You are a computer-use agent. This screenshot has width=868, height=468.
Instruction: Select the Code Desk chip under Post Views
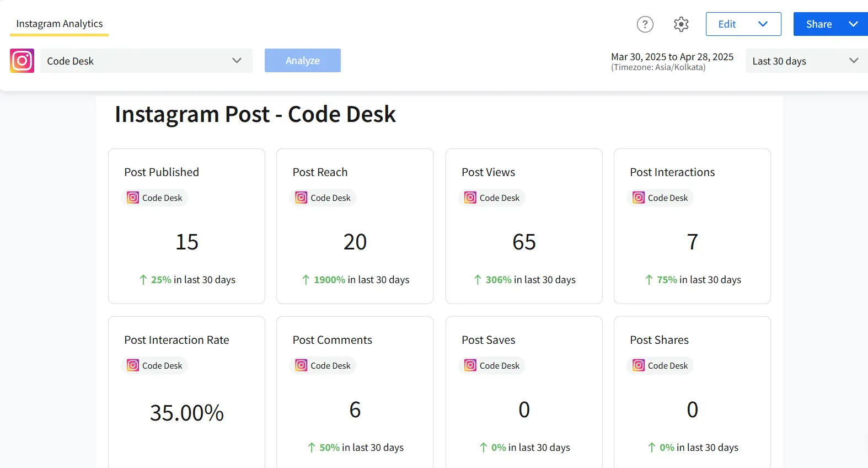492,198
